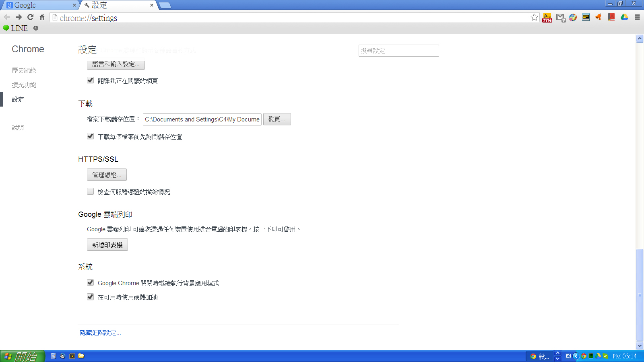Open the orange bell notification extension
Screen dimensions: 644x362
click(599, 17)
